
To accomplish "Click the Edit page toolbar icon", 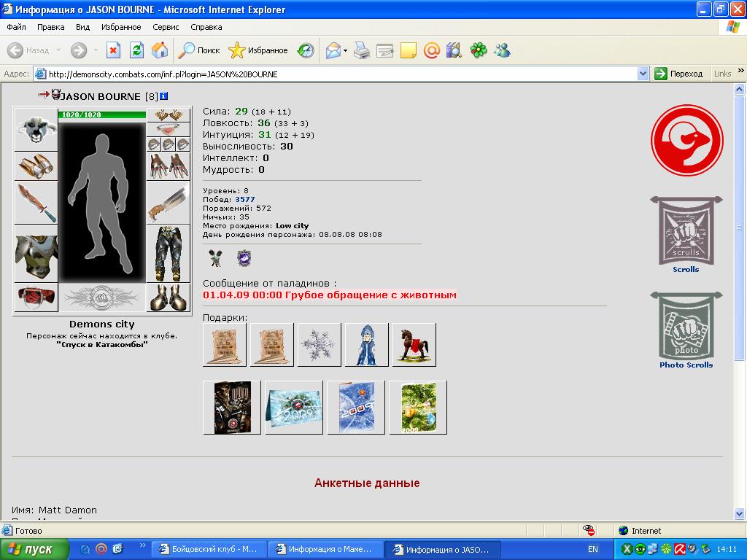I will click(384, 50).
